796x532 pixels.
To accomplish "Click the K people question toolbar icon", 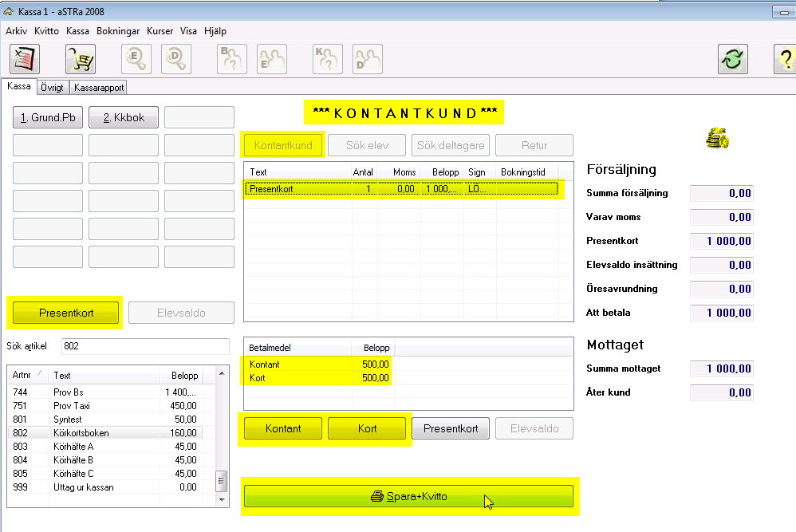I will pos(328,59).
